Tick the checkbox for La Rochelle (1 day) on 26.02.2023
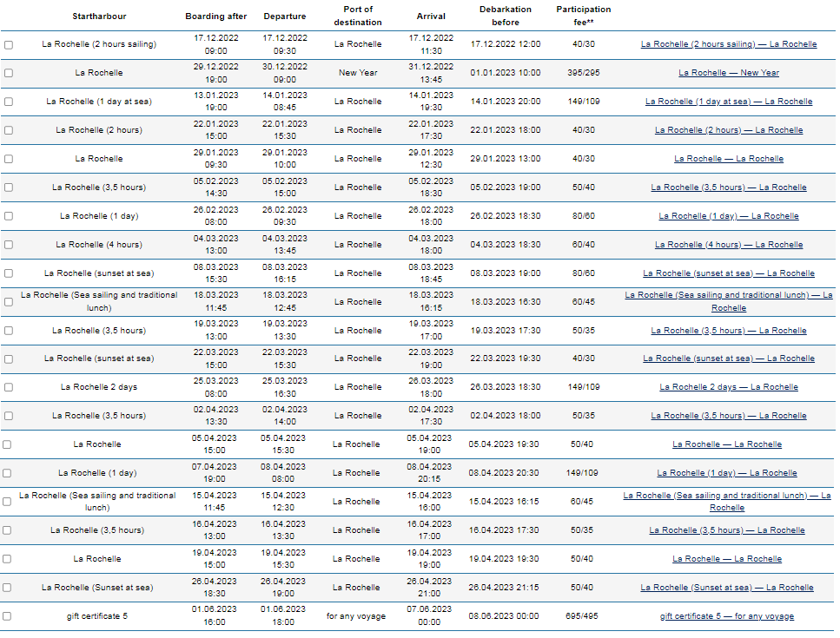Screen dimensions: 840x638 tap(8, 215)
